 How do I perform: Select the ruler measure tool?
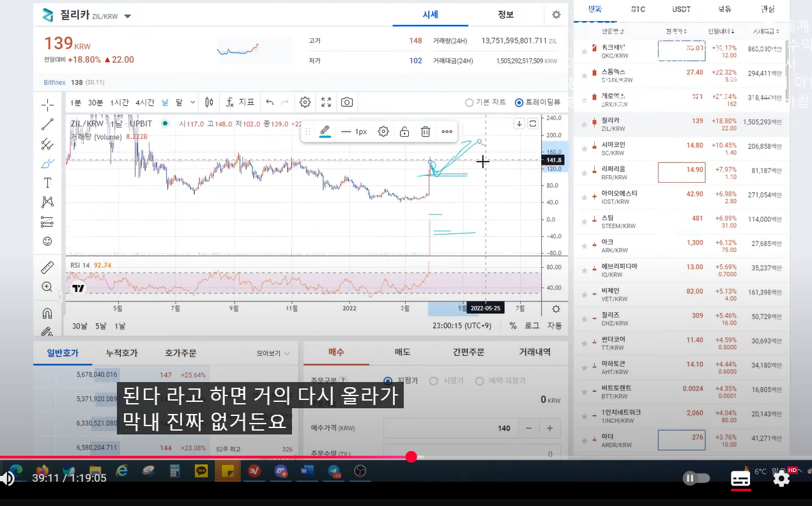click(47, 267)
